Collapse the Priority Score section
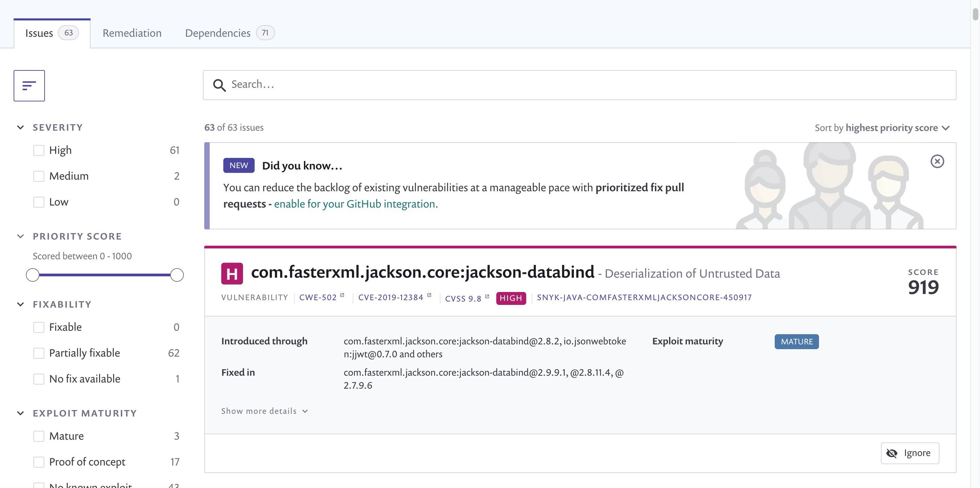Screen dimensions: 980x488 tap(20, 236)
